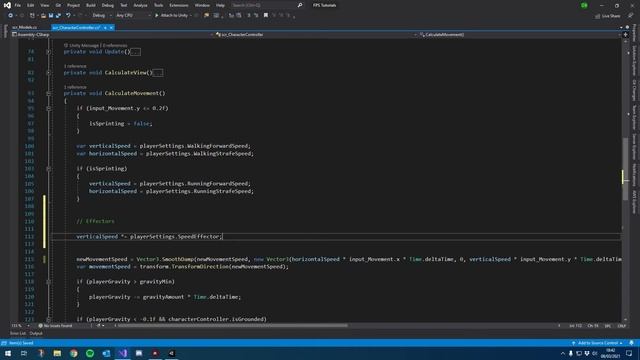Viewport: 640px width, 360px height.
Task: Open the Any CPU platform dropdown
Action: (133, 16)
